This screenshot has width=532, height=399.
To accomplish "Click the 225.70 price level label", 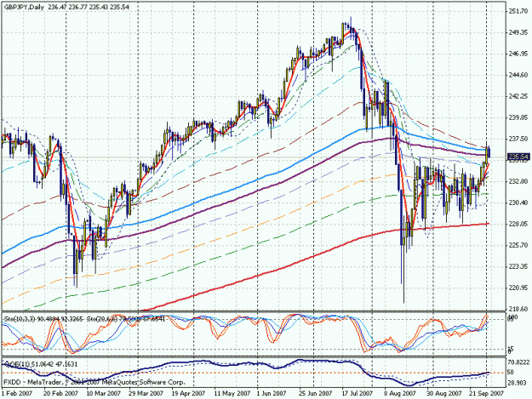I will coord(518,245).
